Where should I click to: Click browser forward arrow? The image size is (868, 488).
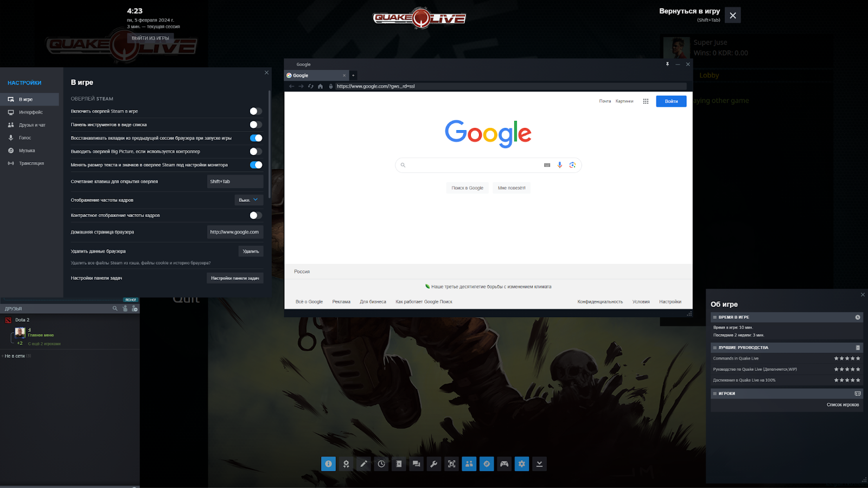pos(301,86)
